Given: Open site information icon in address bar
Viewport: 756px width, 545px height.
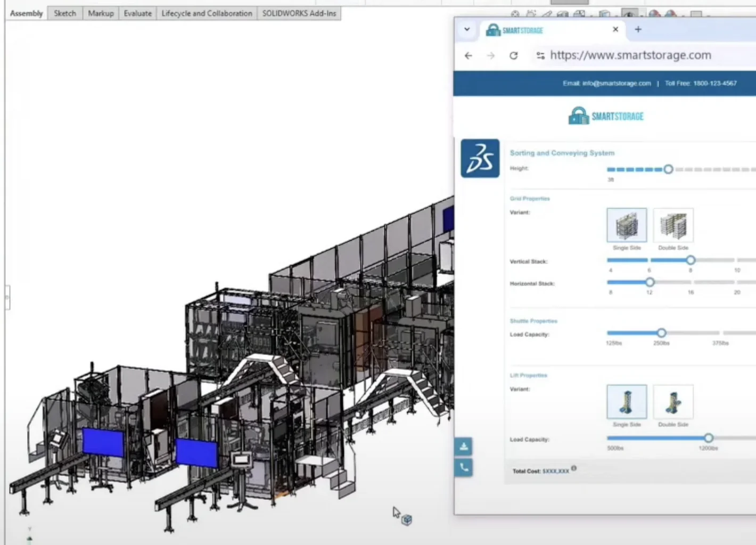Looking at the screenshot, I should point(540,55).
